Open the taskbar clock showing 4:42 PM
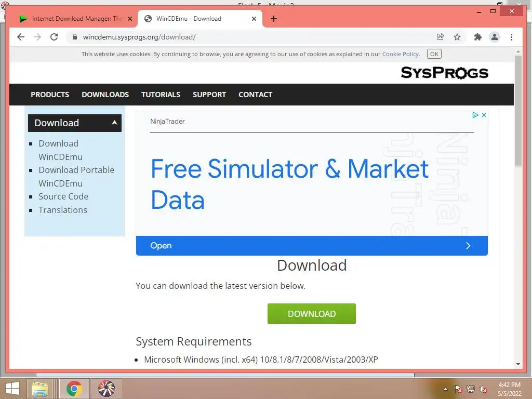Image resolution: width=532 pixels, height=399 pixels. click(x=509, y=389)
